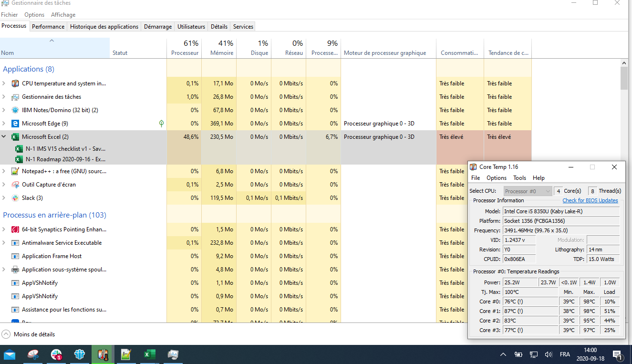Expand the Slack (3) process group
632x364 pixels.
click(x=4, y=198)
